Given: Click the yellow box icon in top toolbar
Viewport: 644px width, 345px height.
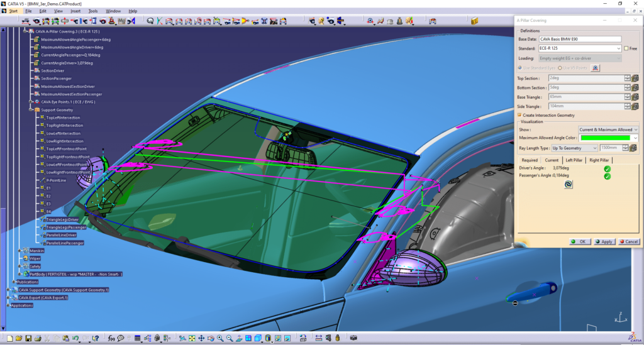Looking at the screenshot, I should click(x=474, y=21).
